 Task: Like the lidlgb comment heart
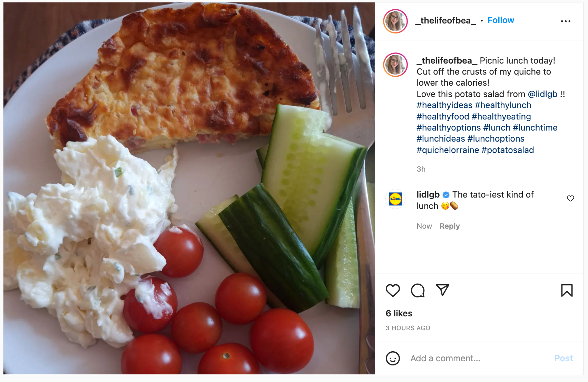coord(570,198)
